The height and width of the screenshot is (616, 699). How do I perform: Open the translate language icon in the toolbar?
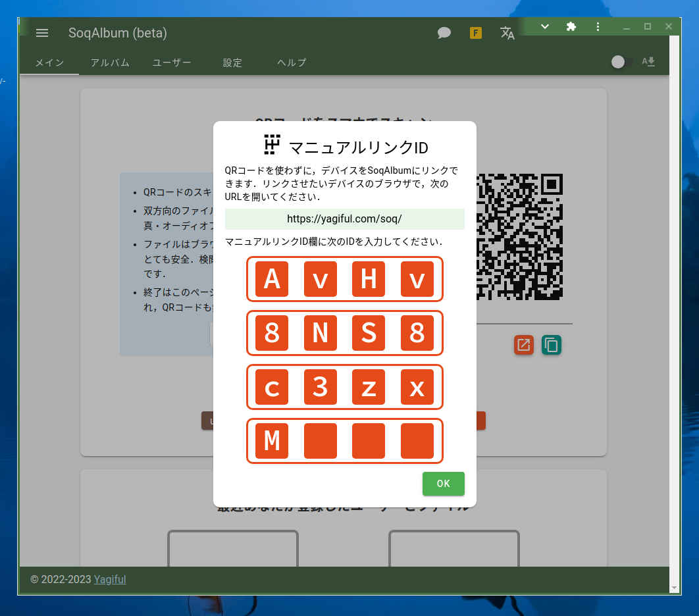tap(507, 33)
